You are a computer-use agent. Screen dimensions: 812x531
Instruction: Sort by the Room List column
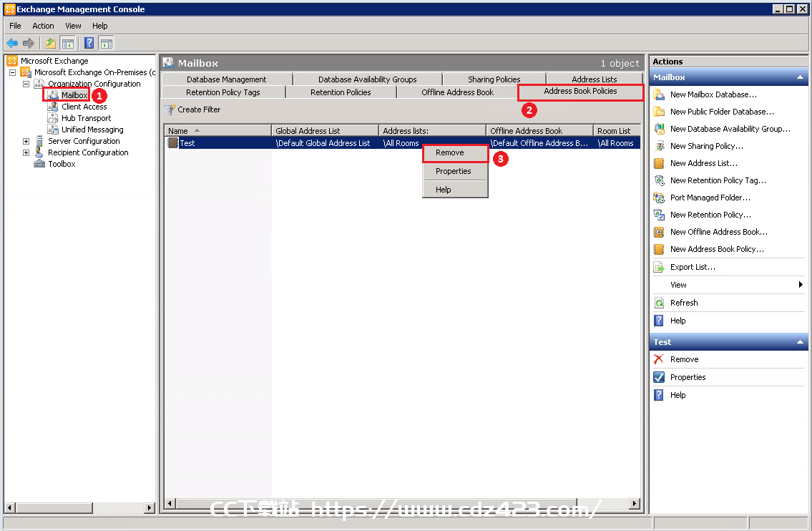[617, 130]
